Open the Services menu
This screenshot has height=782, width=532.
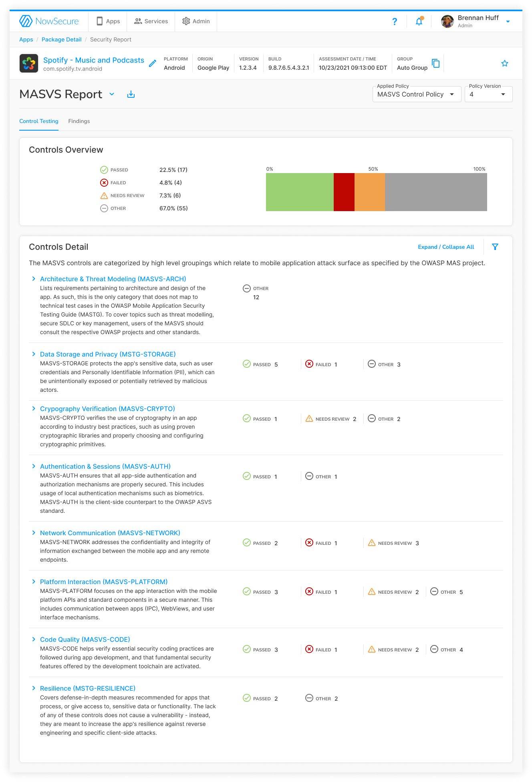(x=151, y=21)
